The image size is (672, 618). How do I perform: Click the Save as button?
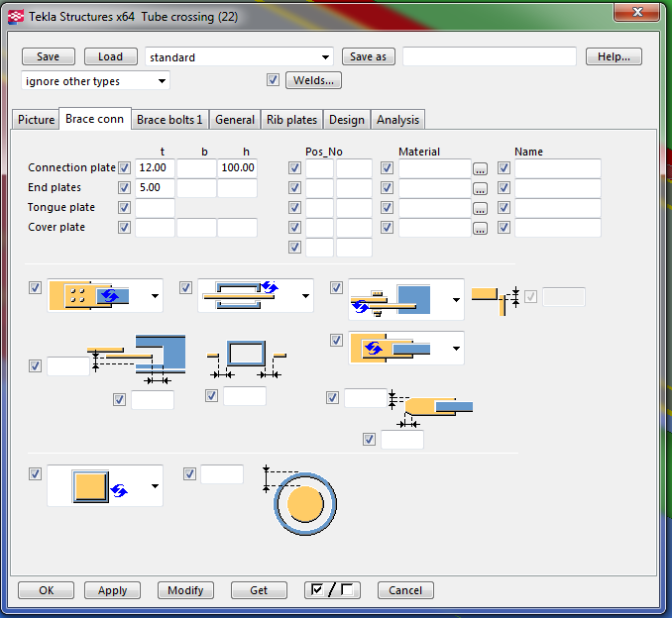(368, 56)
